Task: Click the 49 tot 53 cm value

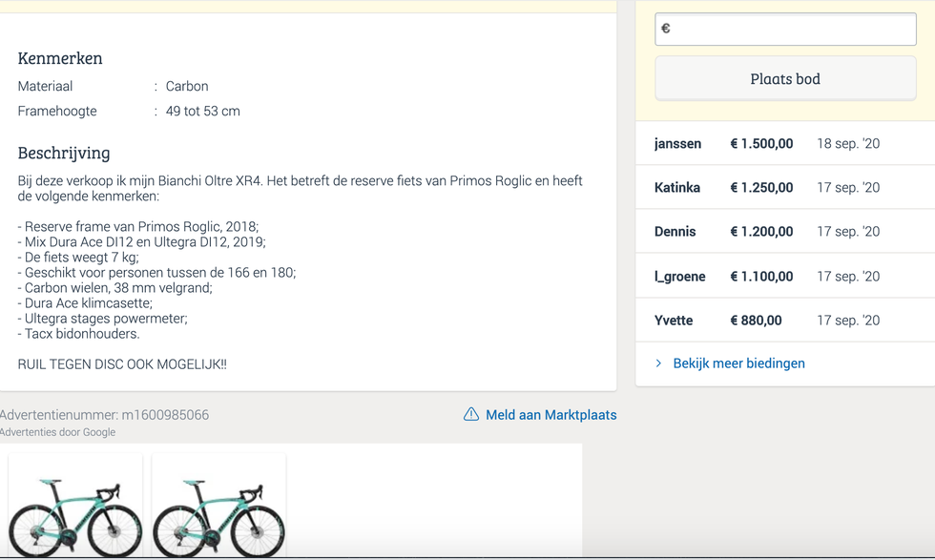Action: click(202, 112)
